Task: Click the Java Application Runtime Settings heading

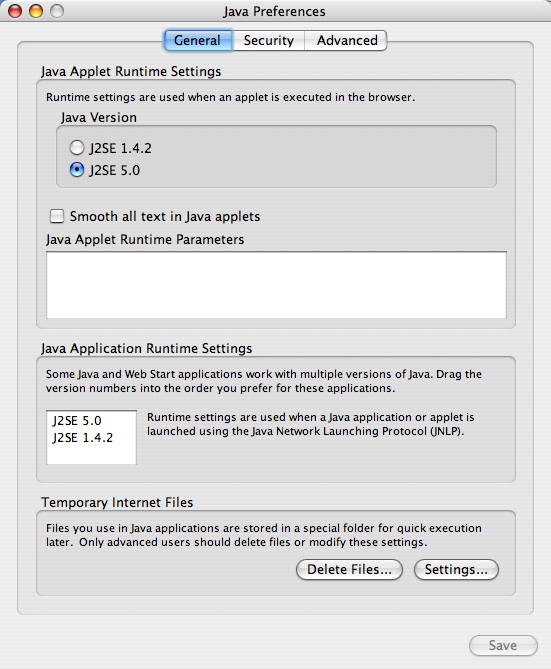Action: click(x=147, y=348)
